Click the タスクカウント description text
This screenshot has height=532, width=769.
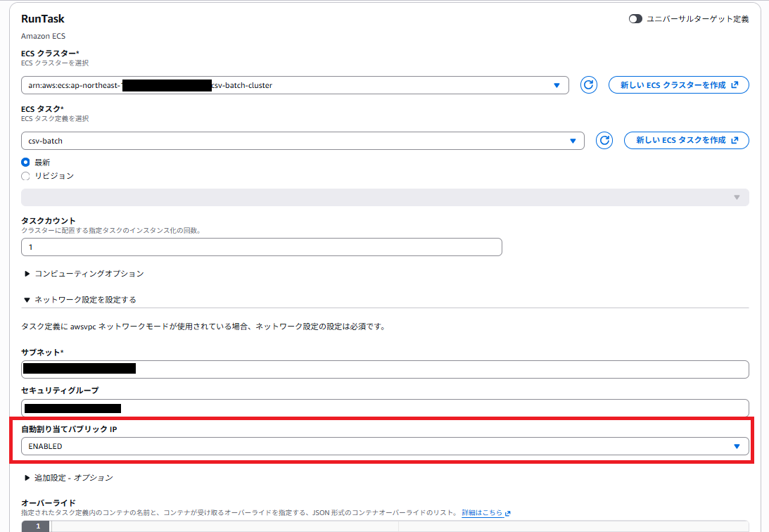(112, 230)
